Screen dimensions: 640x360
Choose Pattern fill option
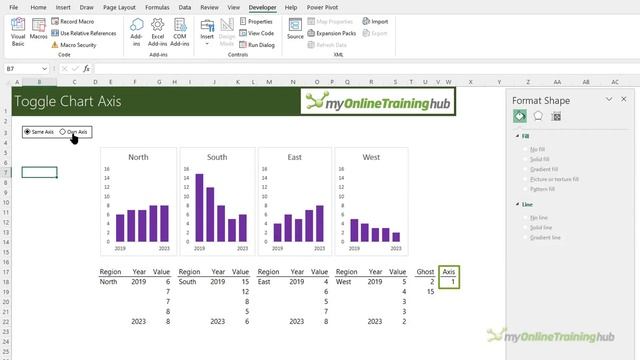tap(539, 189)
